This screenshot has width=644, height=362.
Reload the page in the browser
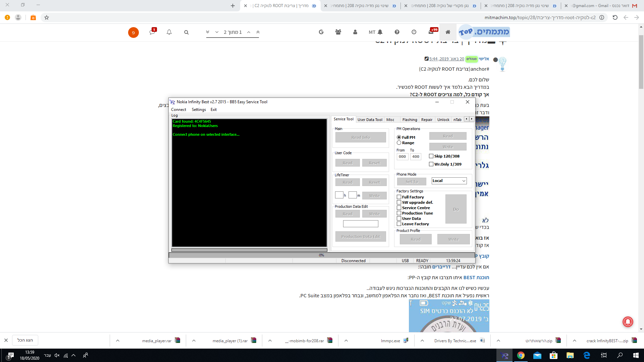(x=615, y=17)
